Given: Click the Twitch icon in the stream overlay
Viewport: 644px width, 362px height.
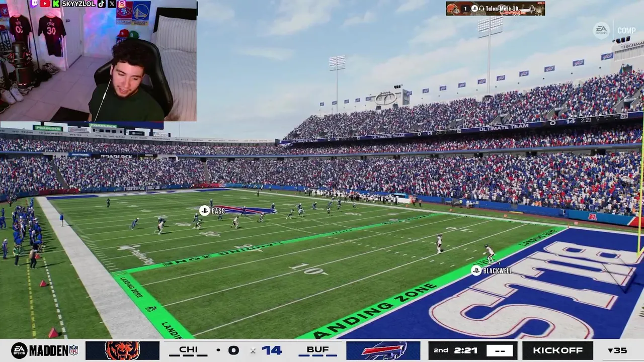Looking at the screenshot, I should (34, 4).
